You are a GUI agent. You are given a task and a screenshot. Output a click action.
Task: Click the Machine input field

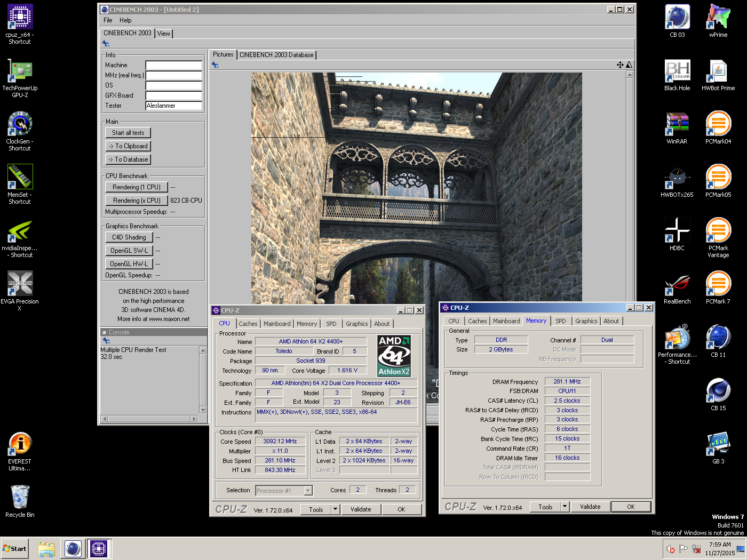click(174, 65)
